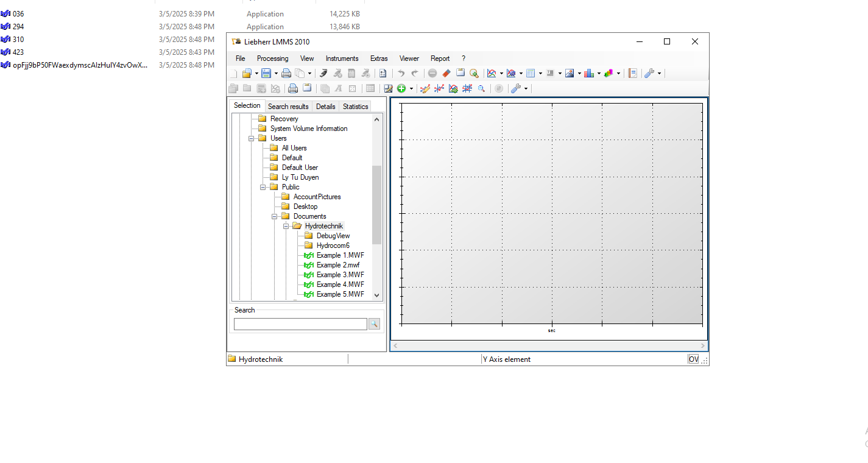The width and height of the screenshot is (868, 463).
Task: Click the line chart icon
Action: coord(492,73)
